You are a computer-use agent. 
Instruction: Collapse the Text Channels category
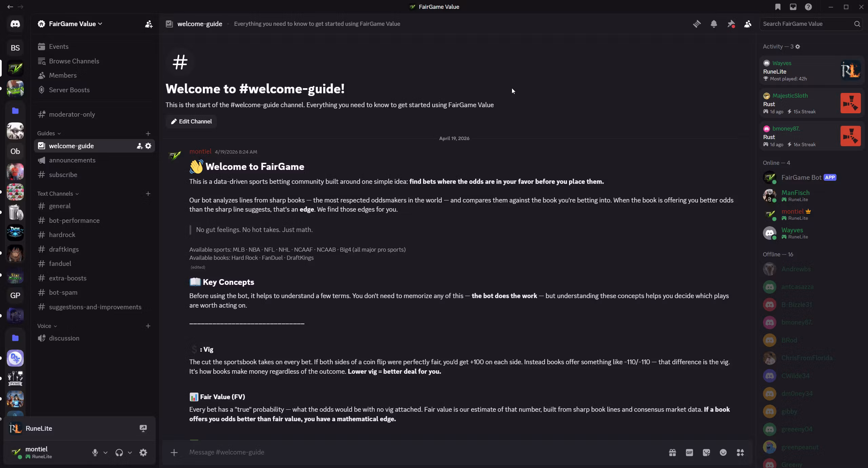click(x=58, y=194)
